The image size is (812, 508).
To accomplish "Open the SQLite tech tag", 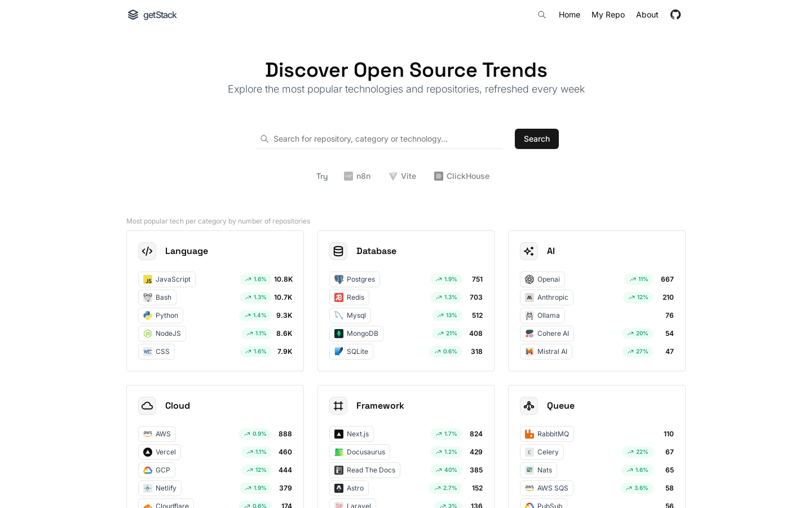I will click(x=351, y=352).
